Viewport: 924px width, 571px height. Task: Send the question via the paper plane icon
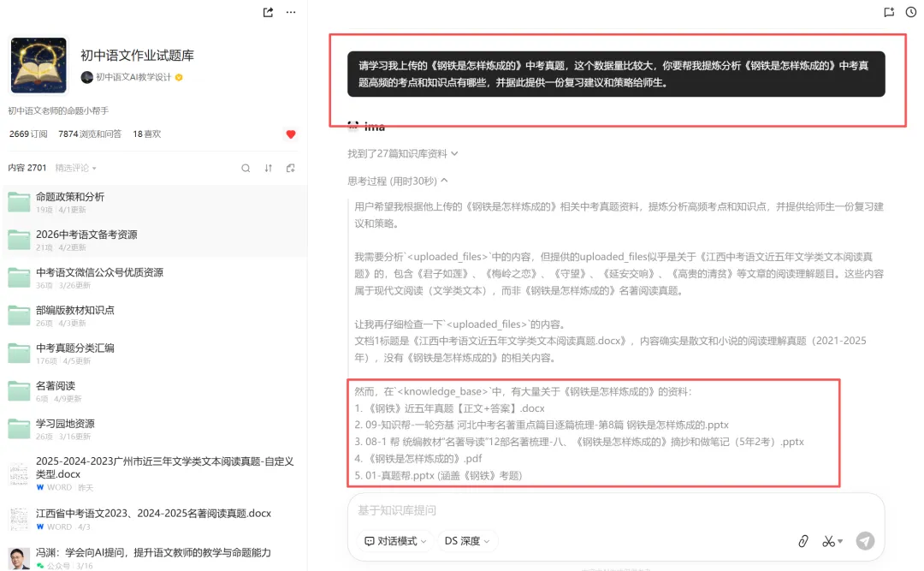pos(865,541)
